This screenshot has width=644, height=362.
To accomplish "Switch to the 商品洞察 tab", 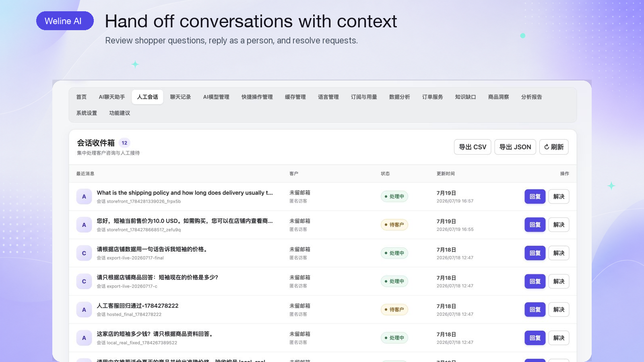I will coord(499,97).
